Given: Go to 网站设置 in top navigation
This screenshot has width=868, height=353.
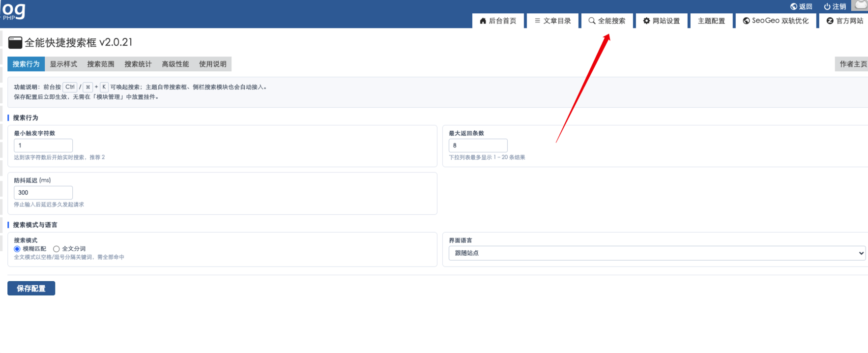Looking at the screenshot, I should pyautogui.click(x=662, y=21).
